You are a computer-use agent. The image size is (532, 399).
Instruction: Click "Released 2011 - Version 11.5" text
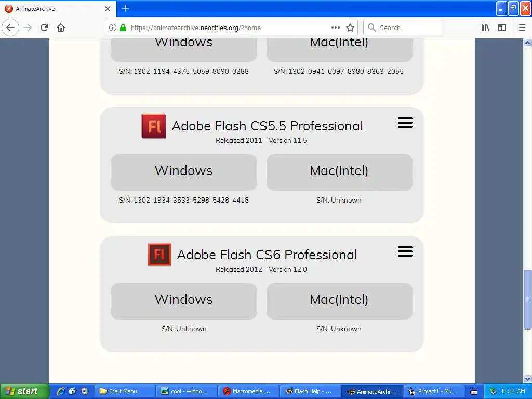click(x=261, y=140)
